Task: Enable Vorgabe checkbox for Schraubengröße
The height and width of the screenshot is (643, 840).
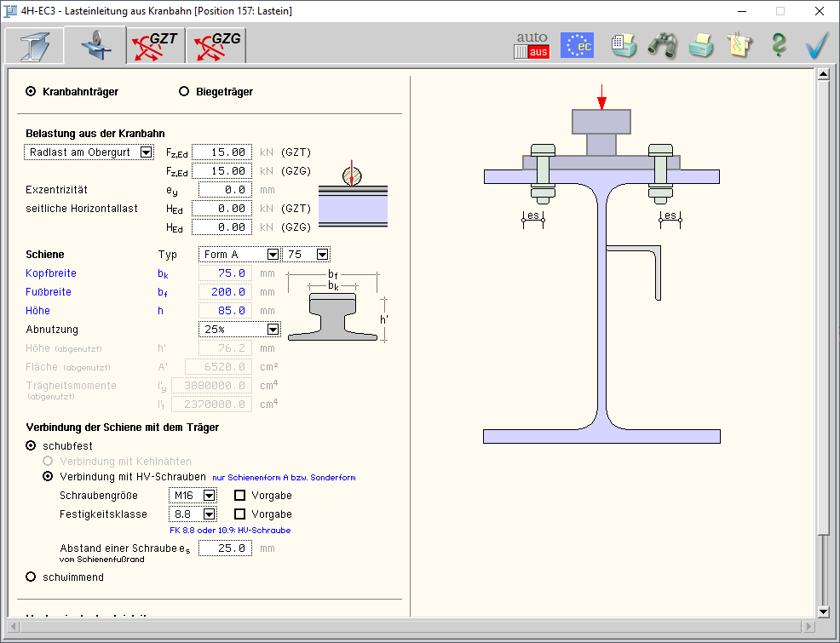Action: 240,495
